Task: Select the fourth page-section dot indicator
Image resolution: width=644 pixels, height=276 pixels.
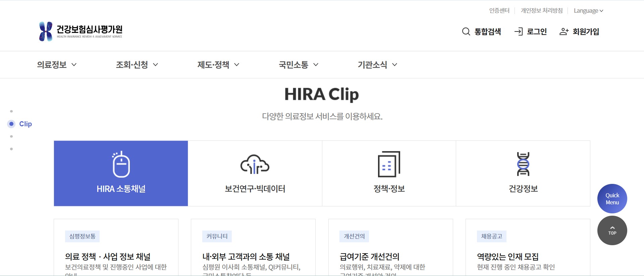Action: [11, 149]
